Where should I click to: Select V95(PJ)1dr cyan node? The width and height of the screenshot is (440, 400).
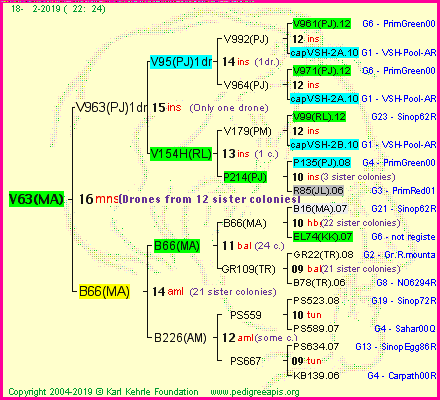point(181,62)
